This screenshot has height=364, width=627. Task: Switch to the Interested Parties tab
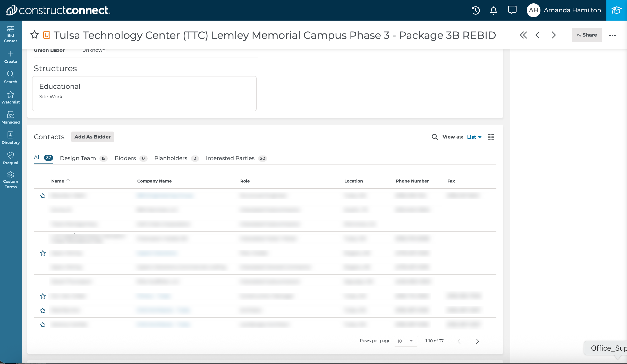[x=230, y=158]
